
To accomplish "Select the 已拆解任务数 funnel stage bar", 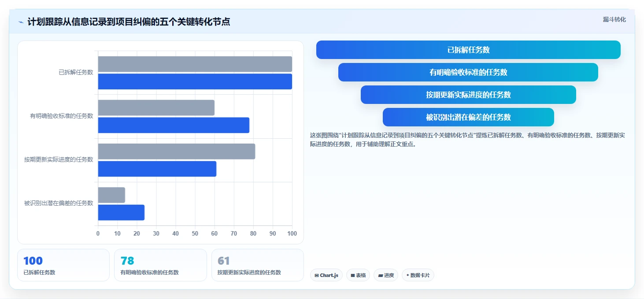I will [x=468, y=50].
